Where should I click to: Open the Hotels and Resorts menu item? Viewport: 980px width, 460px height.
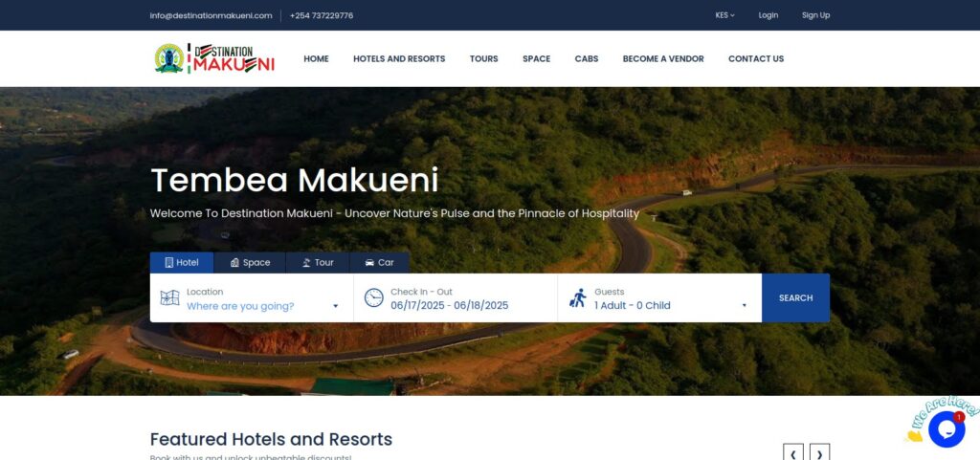pyautogui.click(x=399, y=58)
